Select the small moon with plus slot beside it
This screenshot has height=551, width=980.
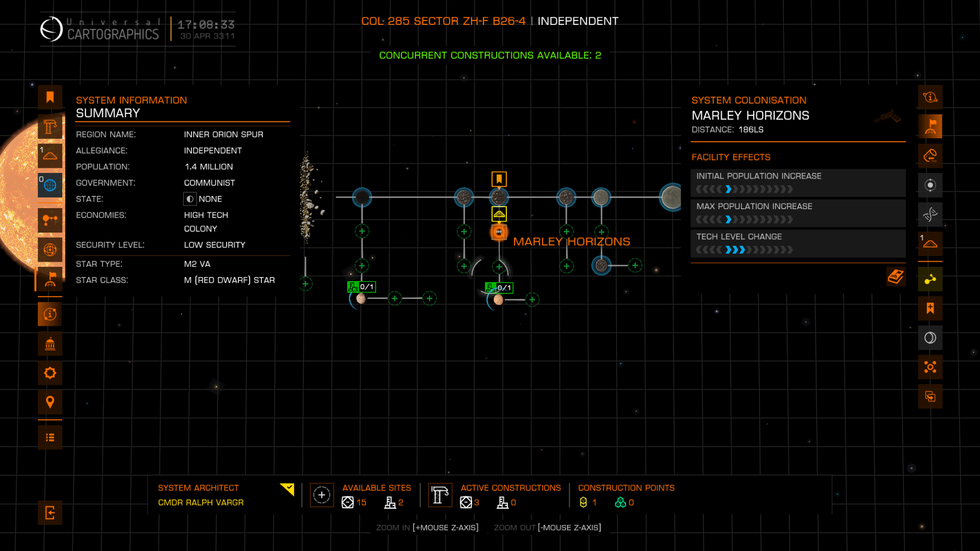coord(601,265)
